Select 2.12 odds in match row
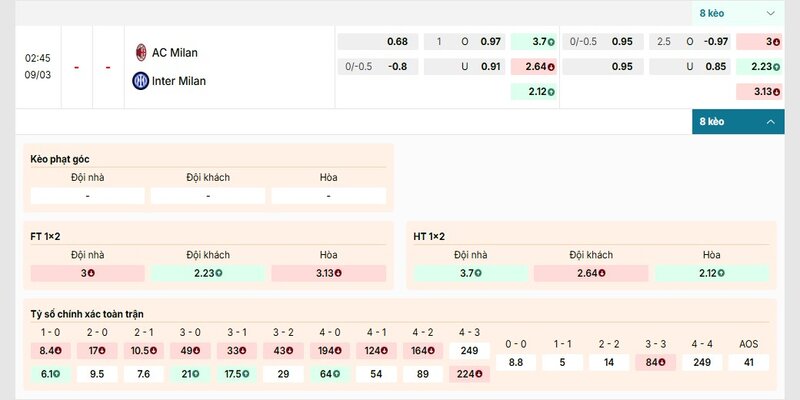The width and height of the screenshot is (800, 400). [534, 92]
